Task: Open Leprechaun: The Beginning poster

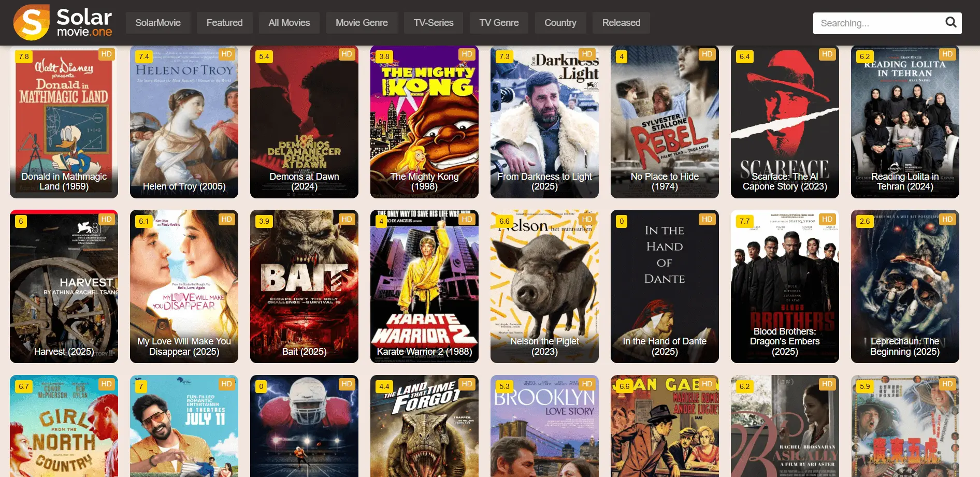Action: 905,286
